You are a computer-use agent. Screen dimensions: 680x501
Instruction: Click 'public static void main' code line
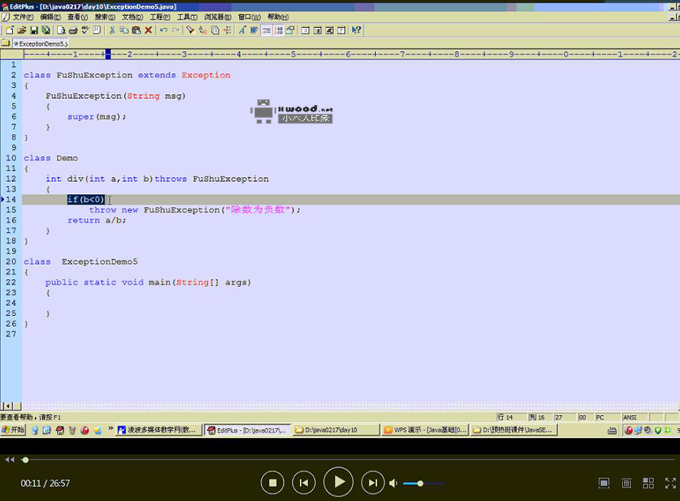148,282
